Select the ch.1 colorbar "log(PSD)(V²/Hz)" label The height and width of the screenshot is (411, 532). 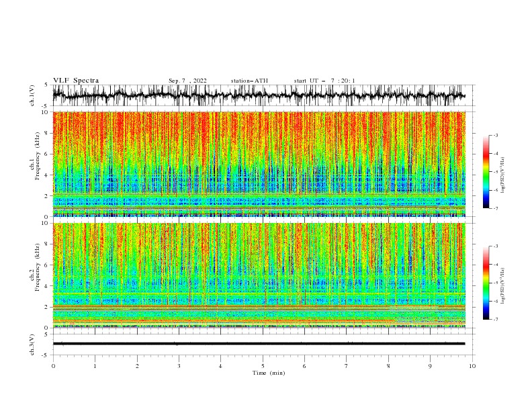coord(503,175)
